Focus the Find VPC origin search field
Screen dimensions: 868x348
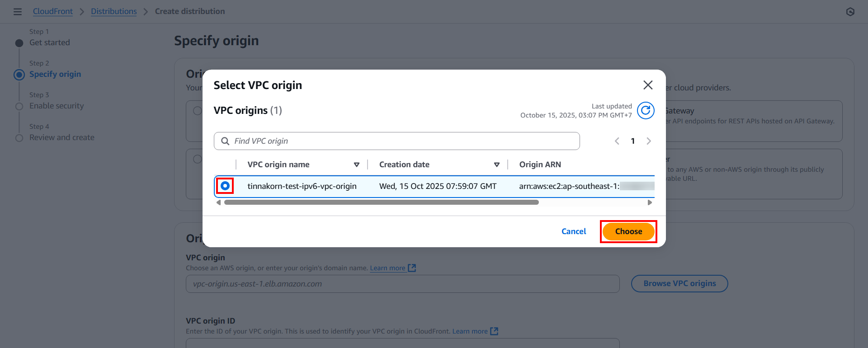402,141
